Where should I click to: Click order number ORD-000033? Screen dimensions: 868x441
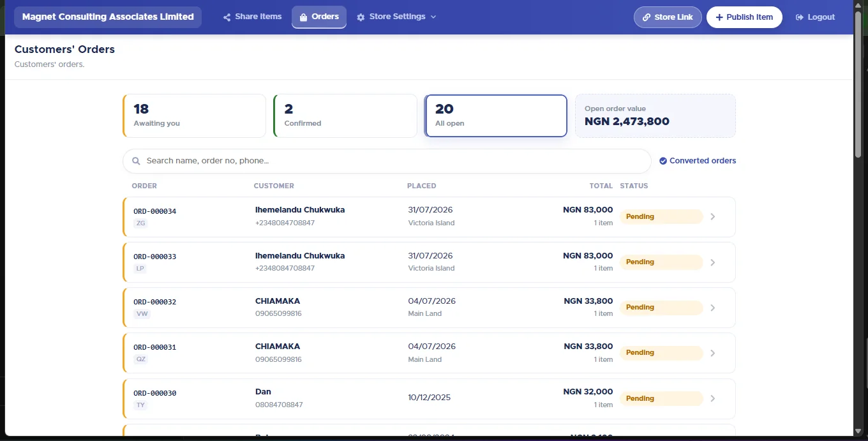154,257
